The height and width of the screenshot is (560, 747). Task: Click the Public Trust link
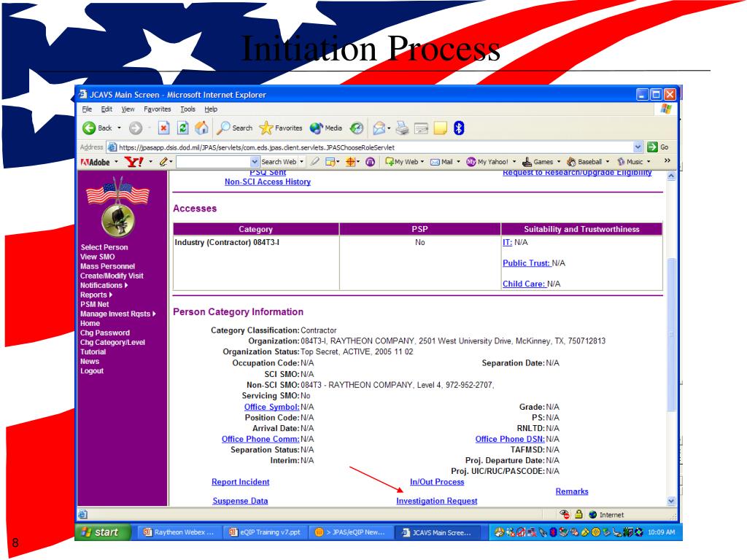pos(526,262)
